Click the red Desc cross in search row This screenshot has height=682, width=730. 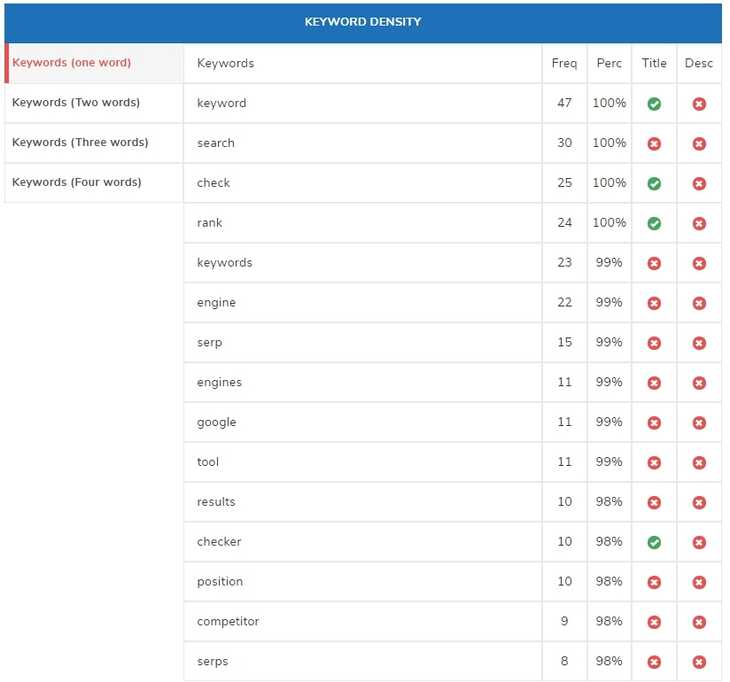point(699,144)
